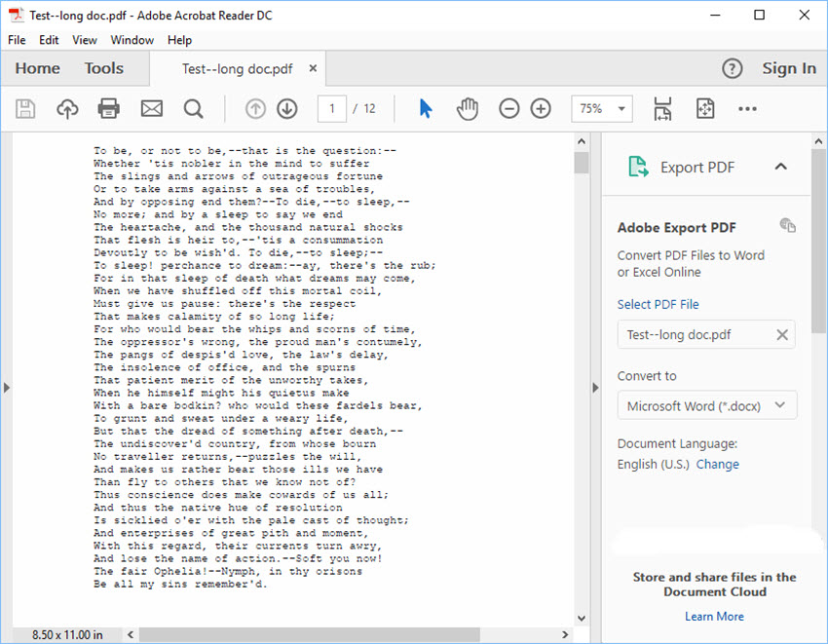The height and width of the screenshot is (644, 828).
Task: Click the Learn More link
Action: 714,616
